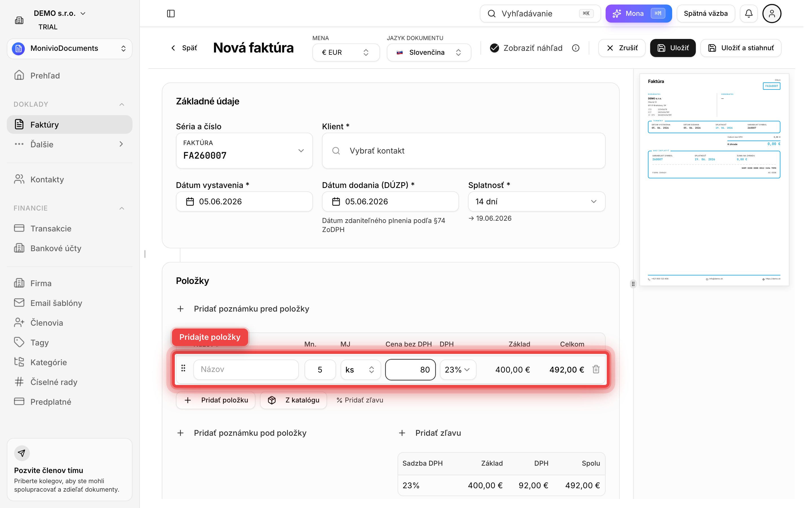
Task: Focus the Vyhľadávanie search field
Action: click(540, 14)
